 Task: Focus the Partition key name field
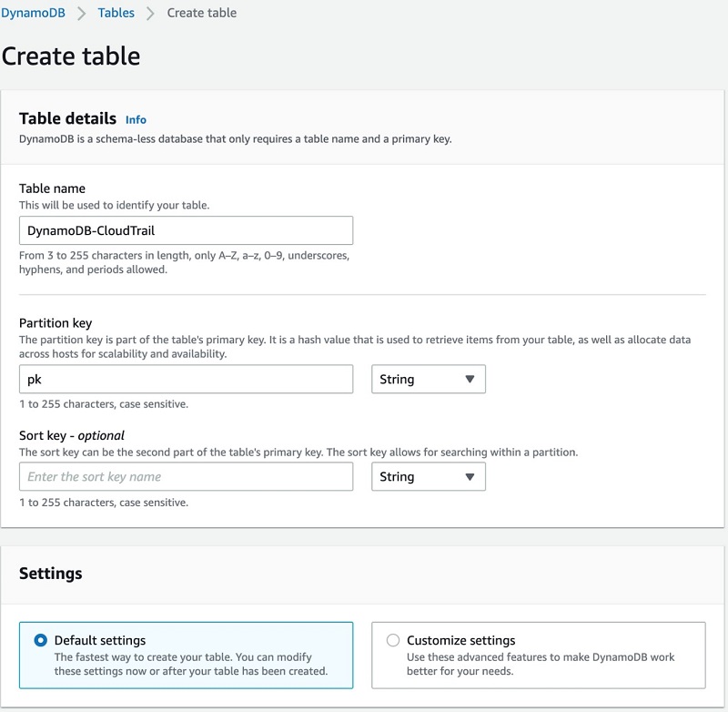(186, 379)
